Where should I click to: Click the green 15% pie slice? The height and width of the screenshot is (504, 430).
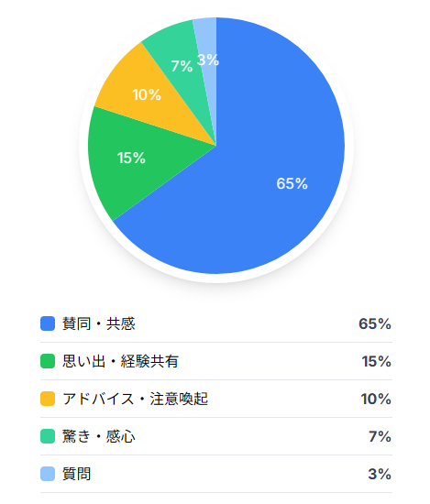tap(135, 160)
